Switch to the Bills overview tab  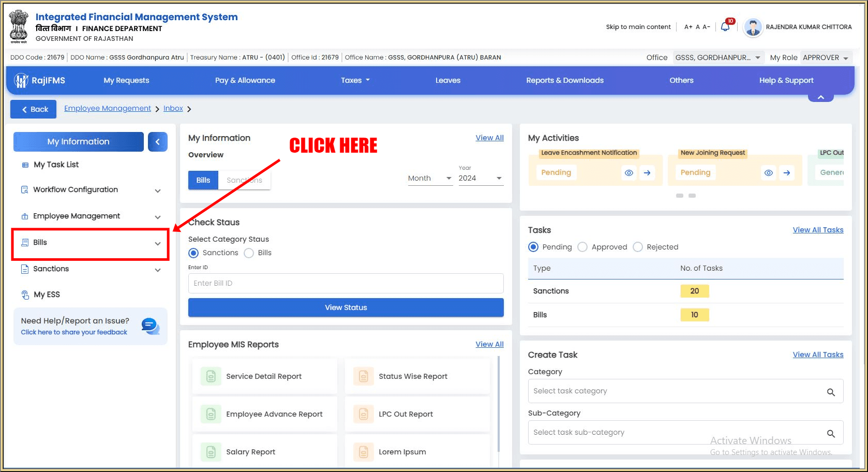[x=203, y=180]
